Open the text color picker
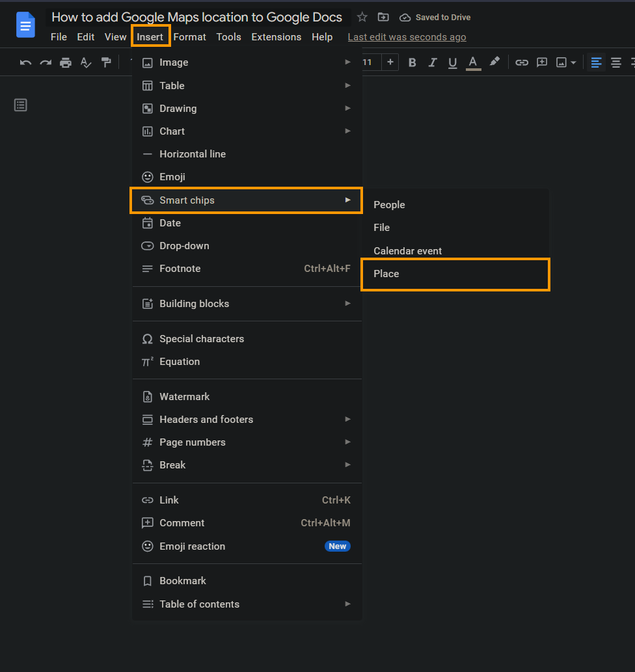The image size is (635, 672). point(473,63)
